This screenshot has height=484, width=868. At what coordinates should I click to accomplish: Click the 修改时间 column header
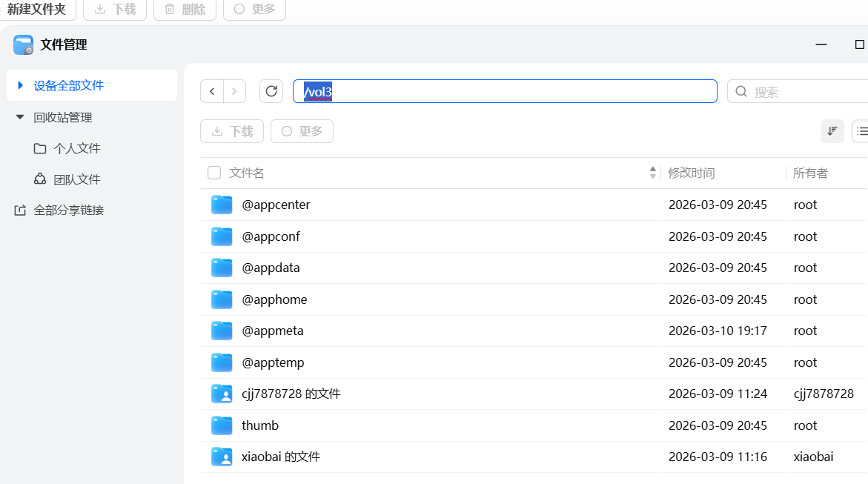(x=692, y=173)
